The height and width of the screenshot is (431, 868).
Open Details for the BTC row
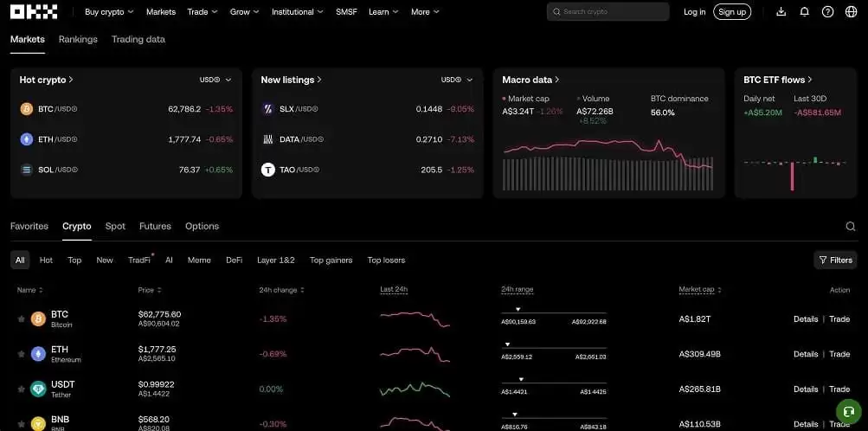point(806,318)
